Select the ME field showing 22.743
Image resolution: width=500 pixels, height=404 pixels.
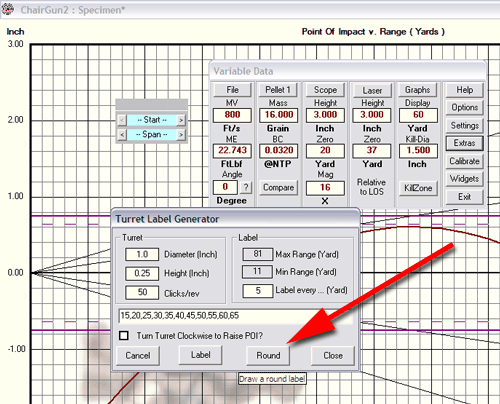232,150
